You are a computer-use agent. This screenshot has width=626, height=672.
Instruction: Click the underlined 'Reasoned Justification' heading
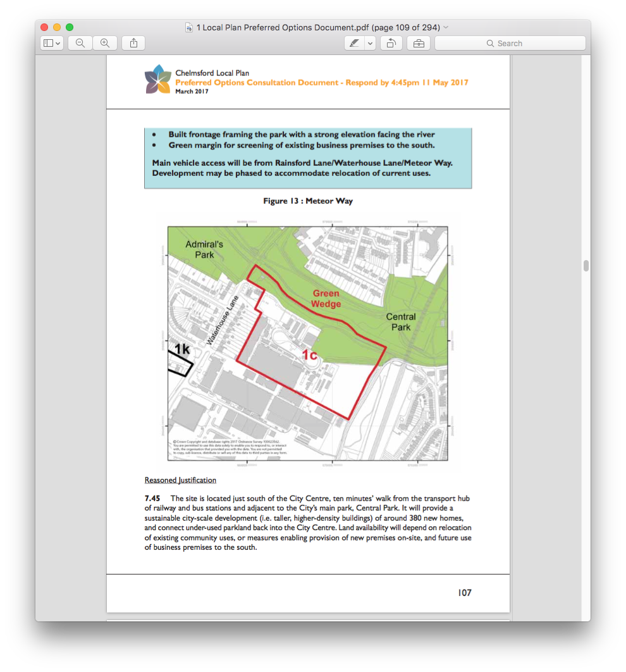point(180,480)
